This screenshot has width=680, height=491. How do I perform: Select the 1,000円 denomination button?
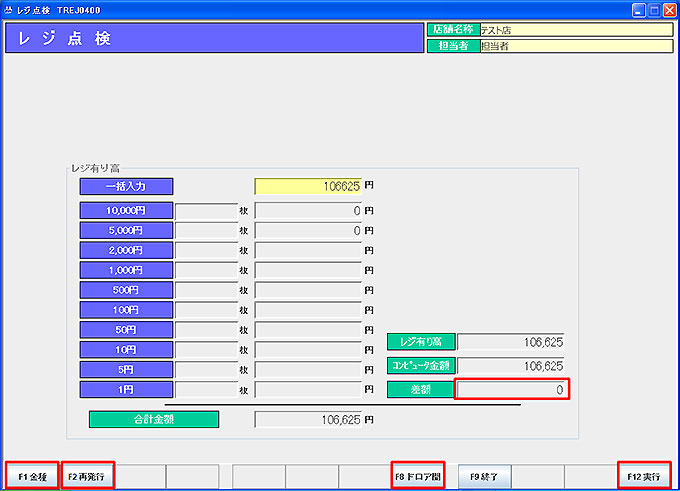126,270
